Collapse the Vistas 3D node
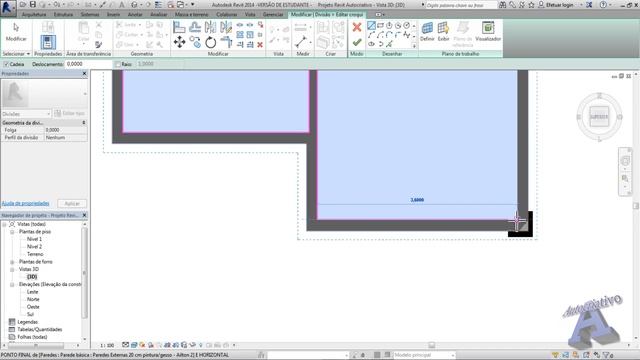The image size is (640, 360). [x=12, y=269]
